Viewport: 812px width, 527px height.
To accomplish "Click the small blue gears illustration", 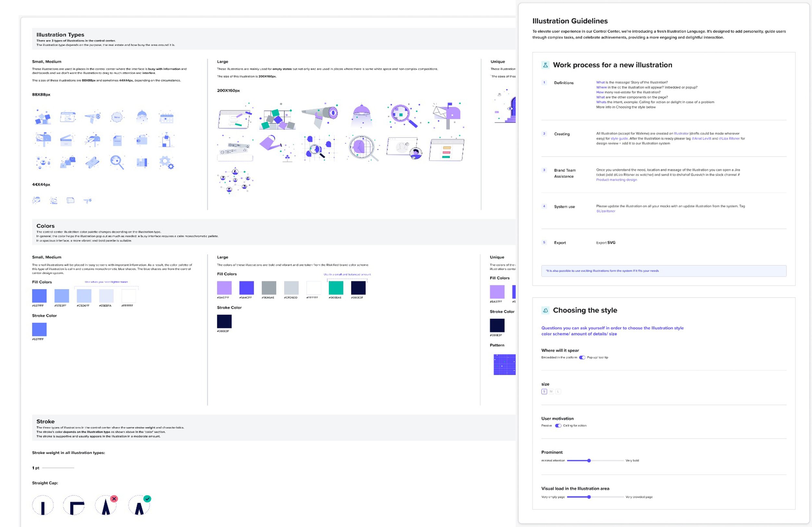I will click(167, 162).
